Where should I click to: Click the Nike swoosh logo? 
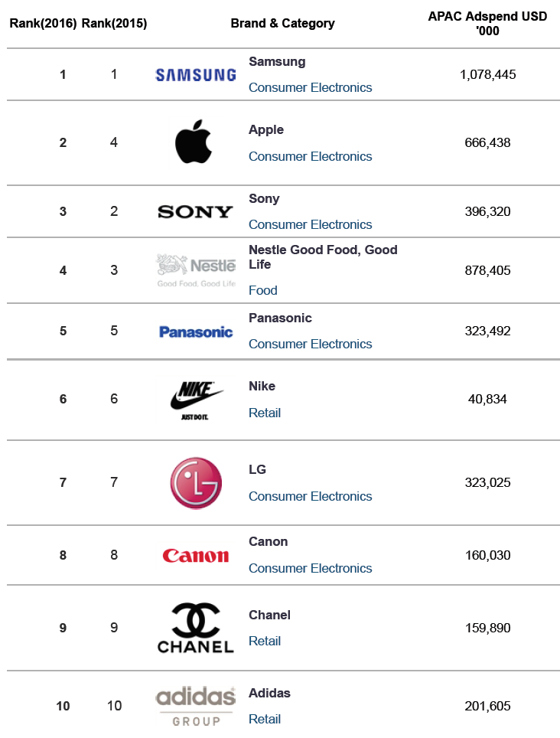tap(196, 400)
